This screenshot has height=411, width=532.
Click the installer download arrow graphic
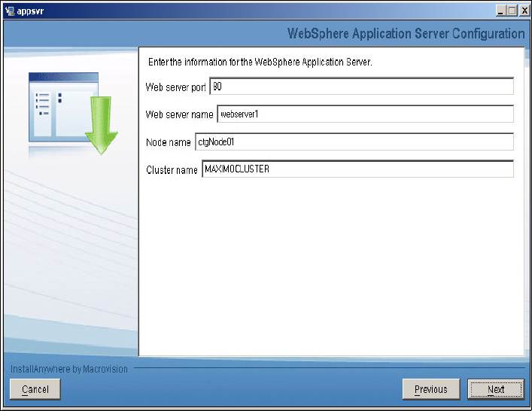(101, 125)
